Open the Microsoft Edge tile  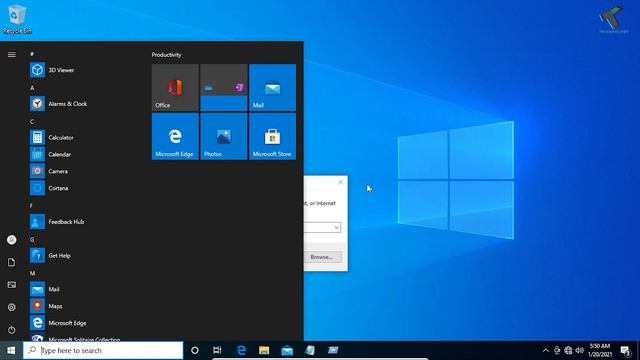point(175,136)
